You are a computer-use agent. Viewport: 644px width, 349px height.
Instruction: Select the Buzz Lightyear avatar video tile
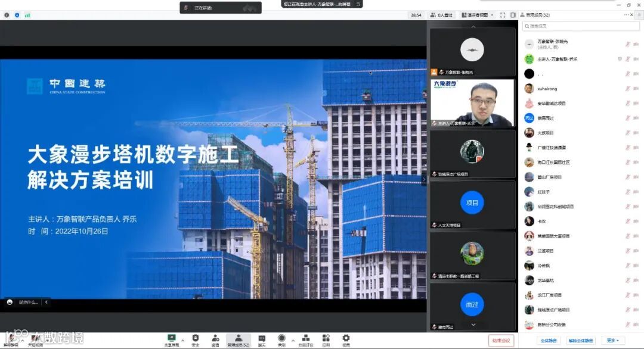point(472,255)
